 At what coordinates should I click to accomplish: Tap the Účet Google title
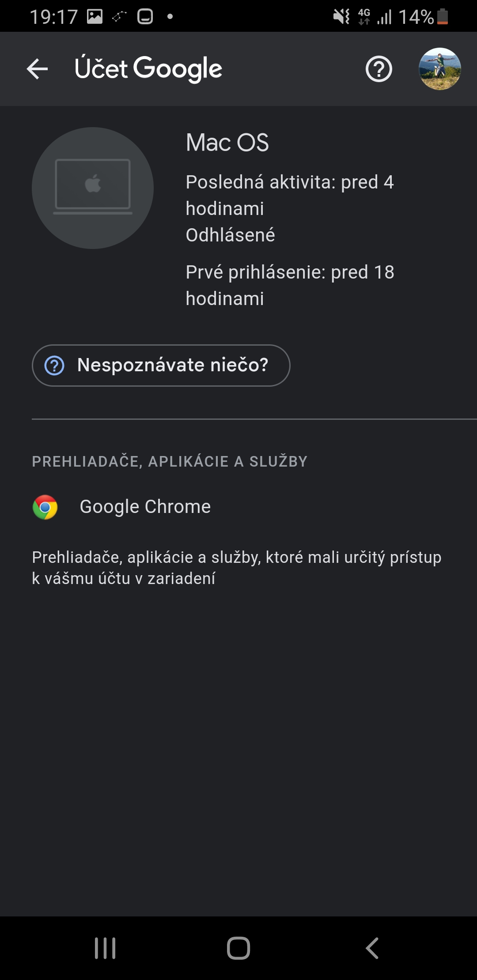(x=148, y=69)
